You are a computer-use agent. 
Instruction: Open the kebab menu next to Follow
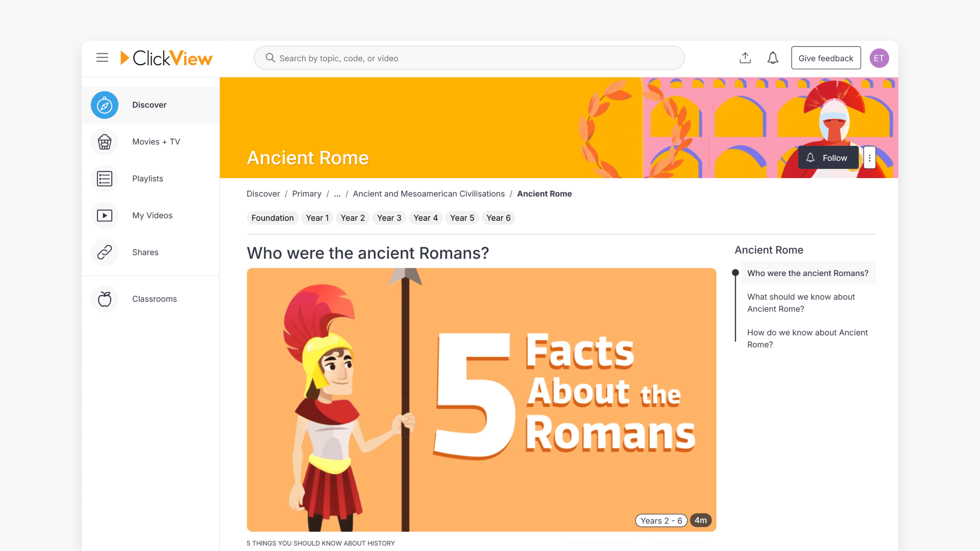coord(870,158)
